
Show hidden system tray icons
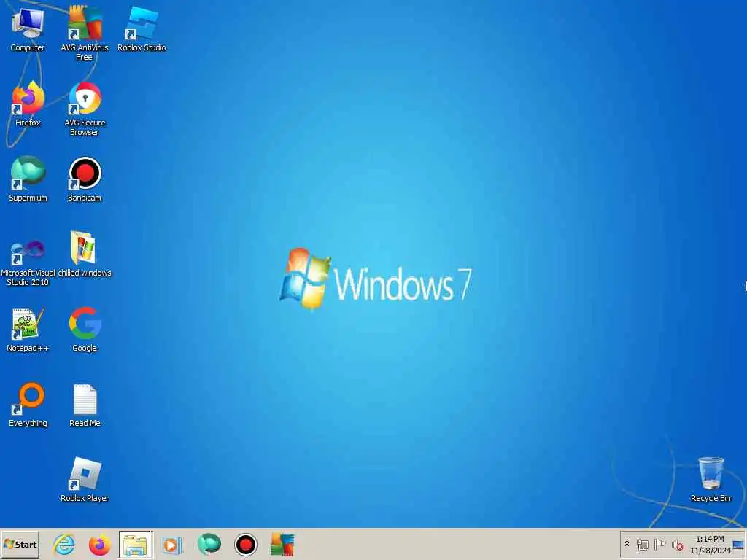627,544
